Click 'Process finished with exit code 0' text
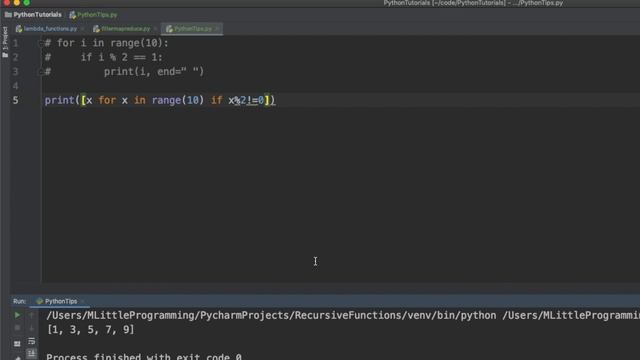Image resolution: width=640 pixels, height=360 pixels. click(x=144, y=356)
